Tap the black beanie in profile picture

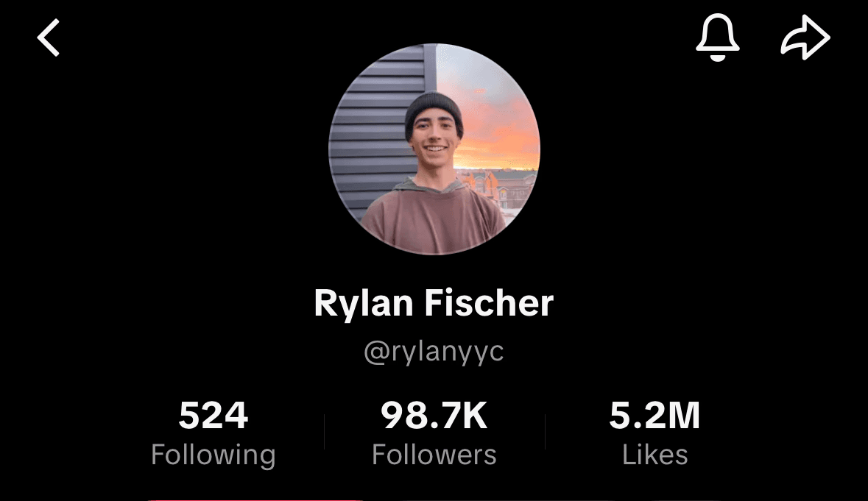[434, 110]
